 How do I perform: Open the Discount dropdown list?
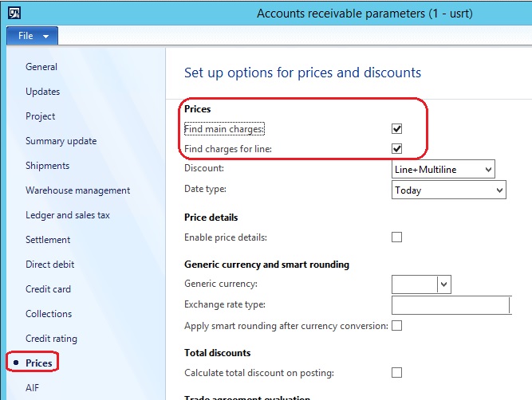click(x=487, y=169)
